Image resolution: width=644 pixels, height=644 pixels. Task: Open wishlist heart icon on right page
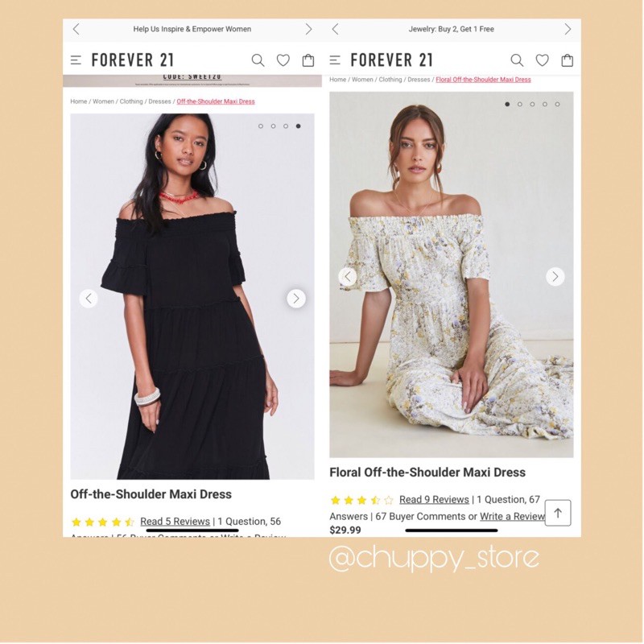(x=542, y=60)
